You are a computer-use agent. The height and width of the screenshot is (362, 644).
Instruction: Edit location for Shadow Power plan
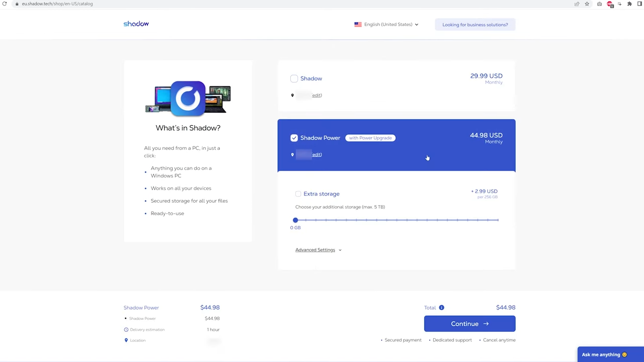(x=316, y=154)
